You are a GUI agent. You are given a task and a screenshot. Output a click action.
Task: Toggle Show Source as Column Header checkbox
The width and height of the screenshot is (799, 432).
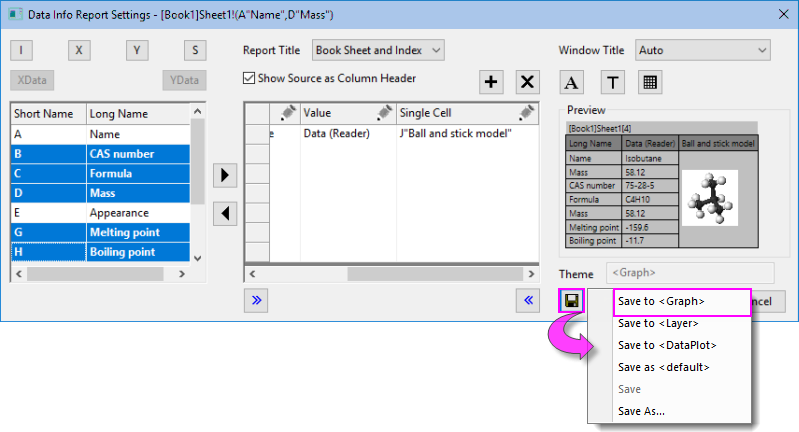click(249, 78)
